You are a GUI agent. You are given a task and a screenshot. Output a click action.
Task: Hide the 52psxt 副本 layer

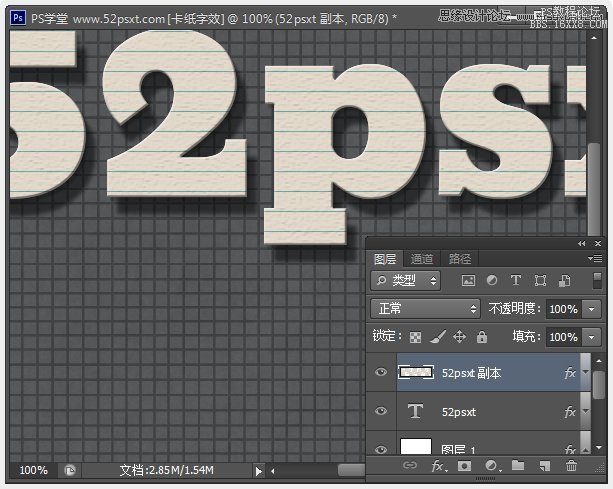pos(381,372)
